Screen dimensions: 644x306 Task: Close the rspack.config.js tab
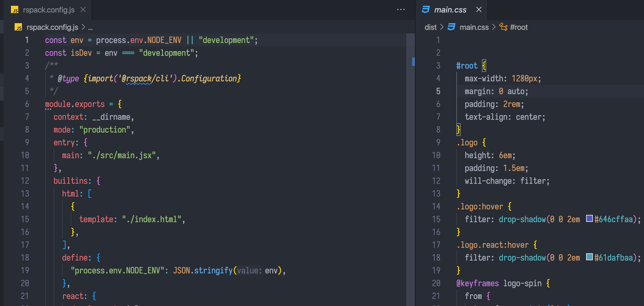[83, 9]
